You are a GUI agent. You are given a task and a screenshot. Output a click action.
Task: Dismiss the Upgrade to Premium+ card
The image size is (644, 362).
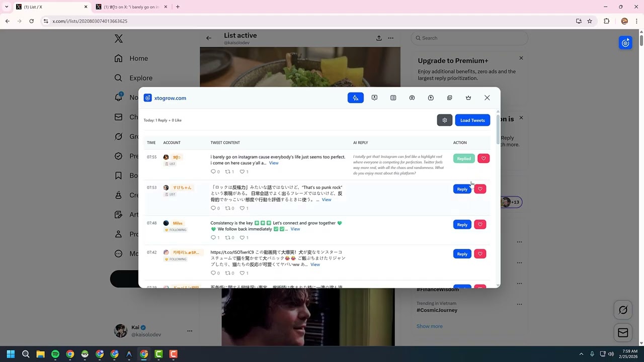pyautogui.click(x=521, y=58)
